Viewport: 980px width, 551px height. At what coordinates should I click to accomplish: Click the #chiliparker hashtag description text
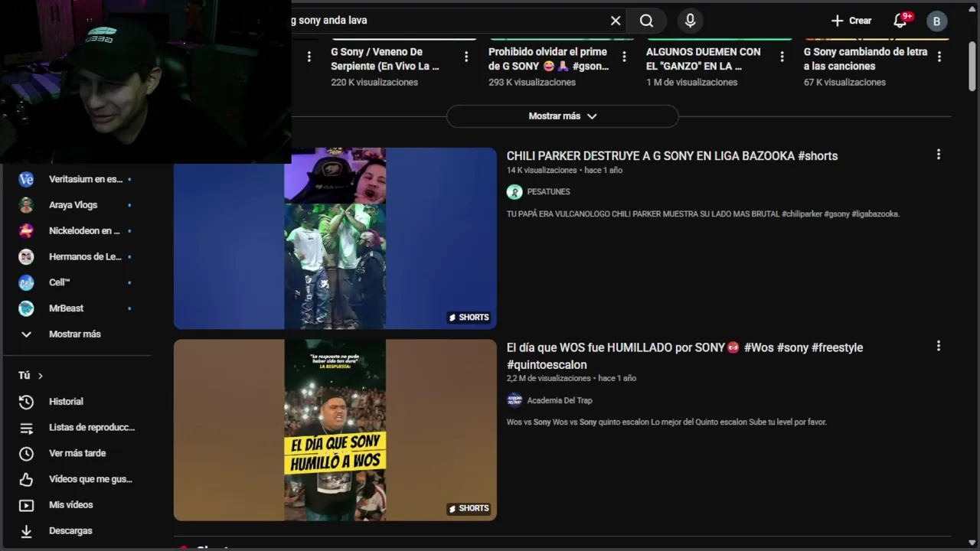[x=802, y=214]
